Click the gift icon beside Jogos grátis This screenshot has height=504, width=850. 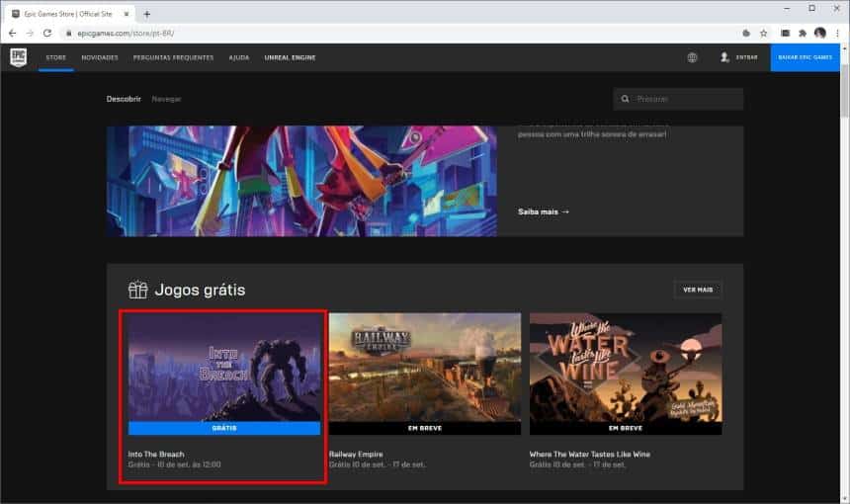tap(137, 290)
